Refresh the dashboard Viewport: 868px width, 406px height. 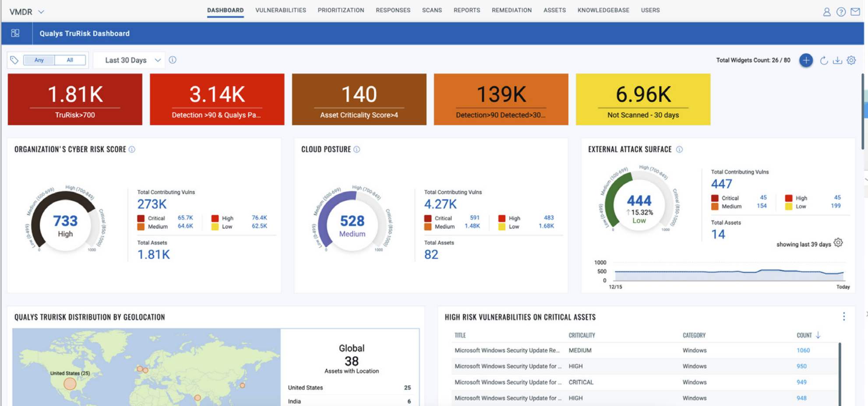pos(824,60)
